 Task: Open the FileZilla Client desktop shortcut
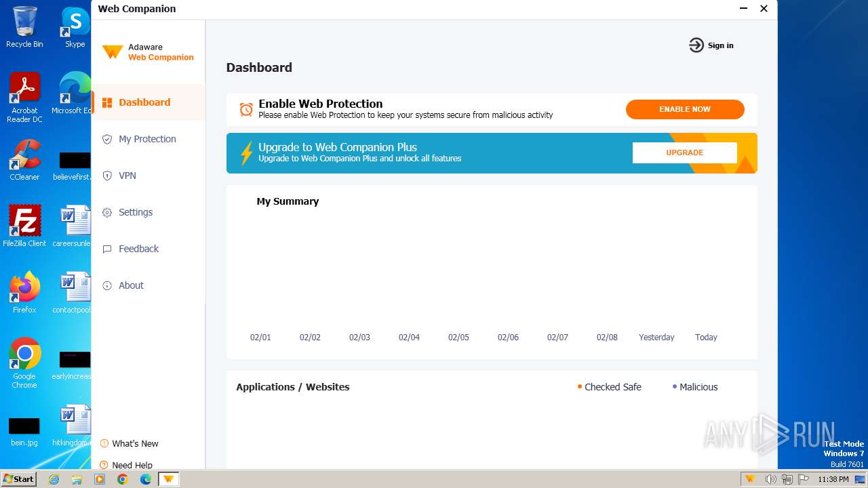(x=24, y=226)
